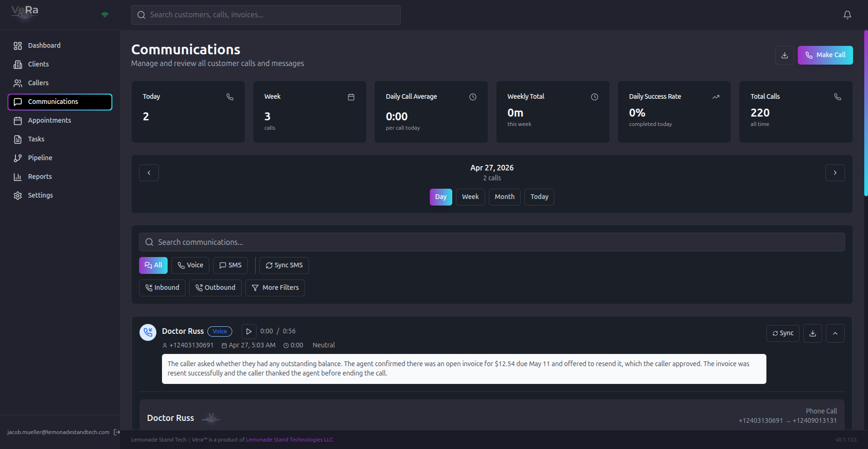Filter communications by SMS
The image size is (868, 449).
(x=230, y=265)
